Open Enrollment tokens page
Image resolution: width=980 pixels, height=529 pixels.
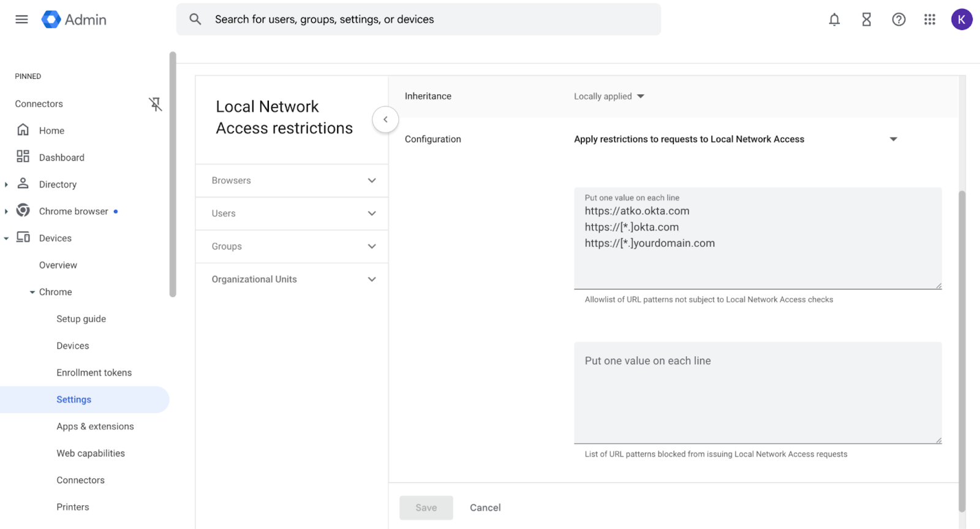click(x=94, y=373)
